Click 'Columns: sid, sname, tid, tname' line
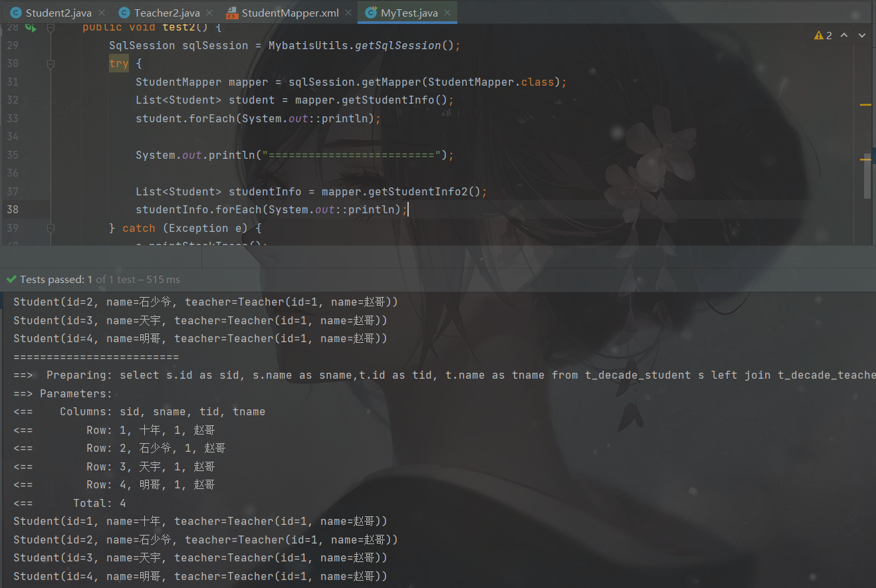The image size is (876, 588). coord(163,411)
